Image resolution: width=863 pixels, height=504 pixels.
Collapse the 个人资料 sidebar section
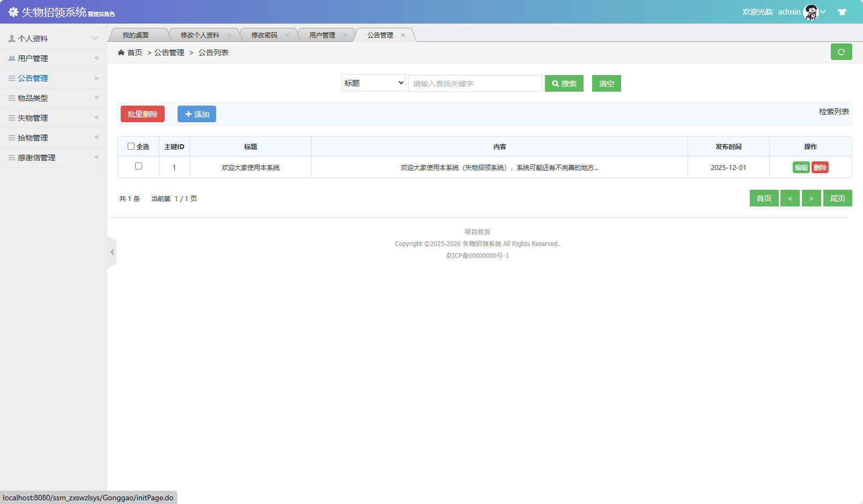95,38
